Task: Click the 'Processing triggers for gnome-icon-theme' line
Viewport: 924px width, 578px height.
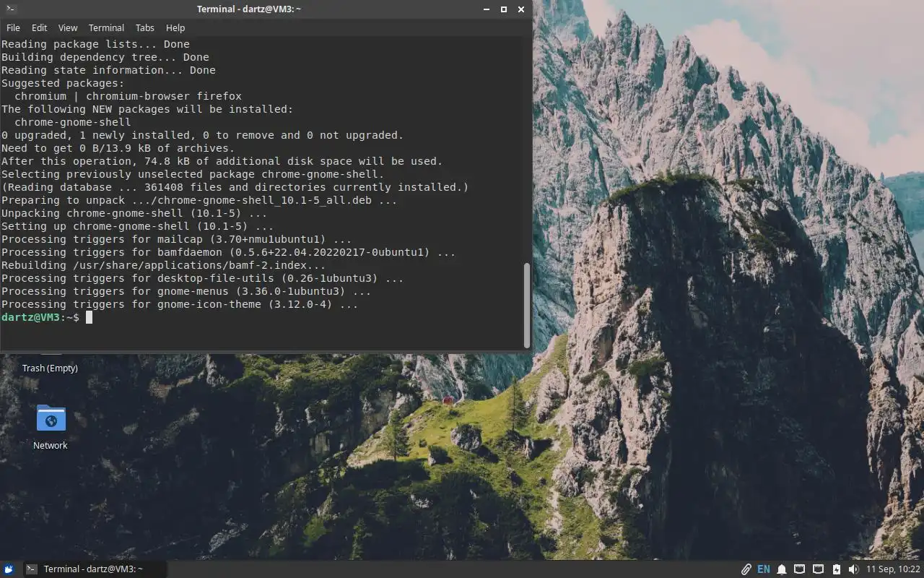Action: point(180,304)
